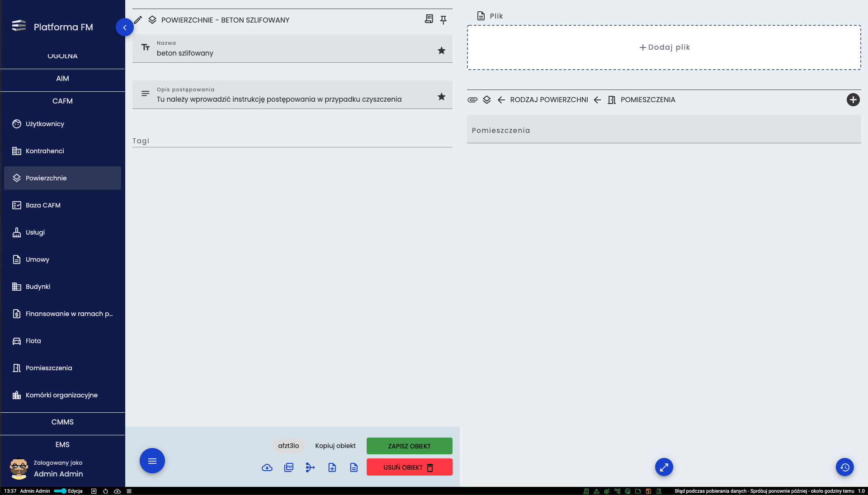Open Finansowanie w ramach p... in sidebar

62,314
